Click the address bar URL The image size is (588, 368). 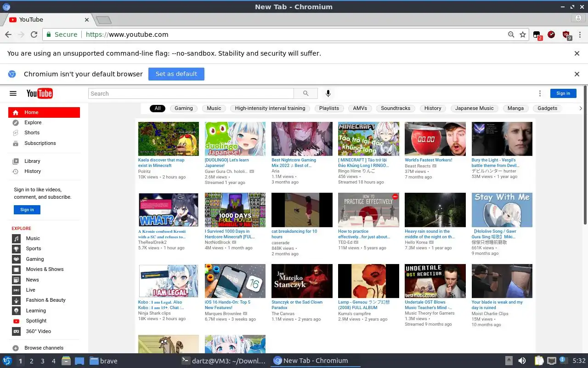click(x=127, y=34)
